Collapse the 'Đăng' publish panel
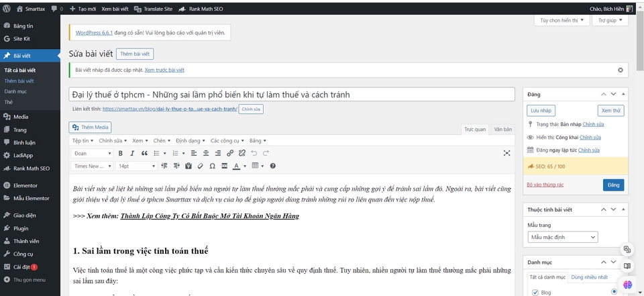 pos(623,94)
